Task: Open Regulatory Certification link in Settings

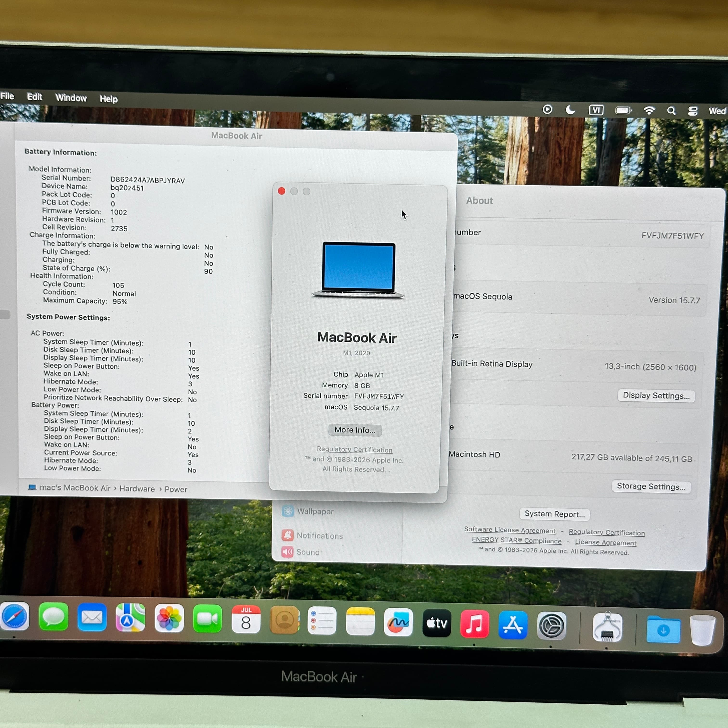Action: click(607, 532)
